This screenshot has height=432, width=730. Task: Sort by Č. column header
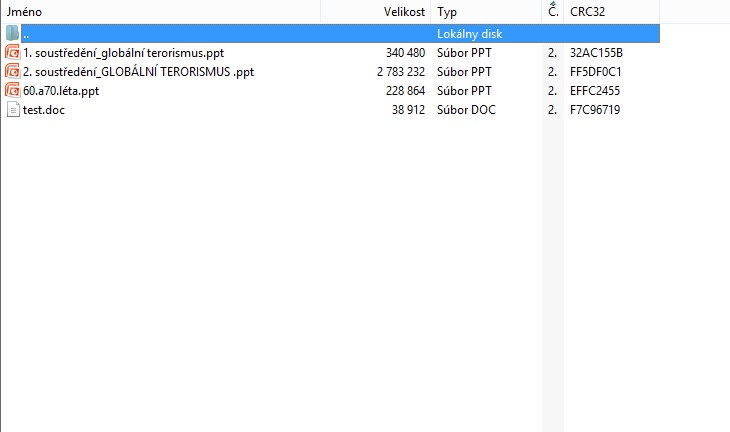tap(553, 12)
